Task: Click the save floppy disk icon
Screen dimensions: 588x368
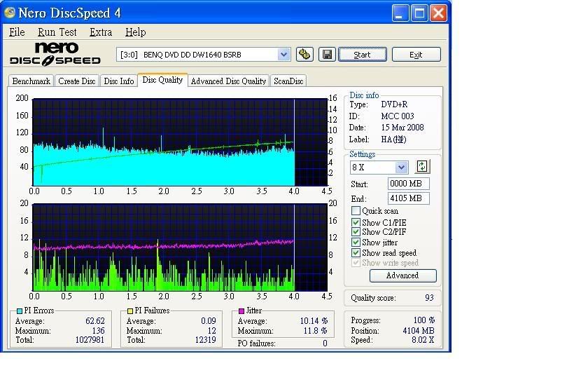Action: pos(327,55)
